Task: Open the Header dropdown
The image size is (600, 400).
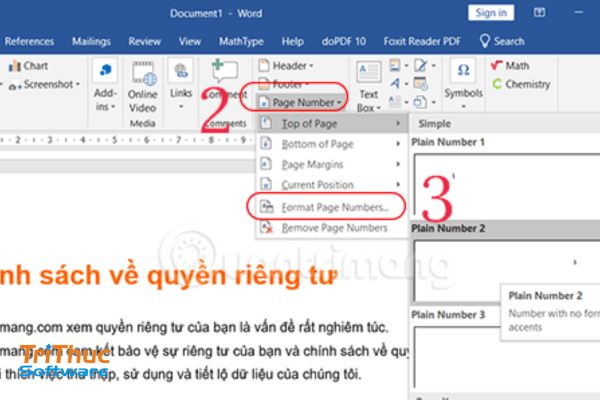Action: click(286, 66)
